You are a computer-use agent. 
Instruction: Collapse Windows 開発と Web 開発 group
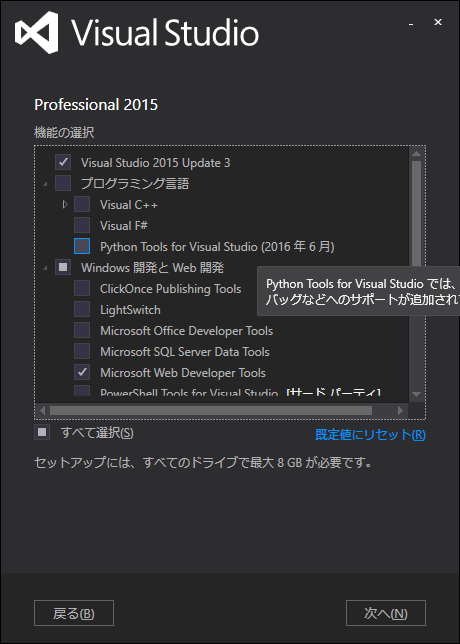click(46, 269)
